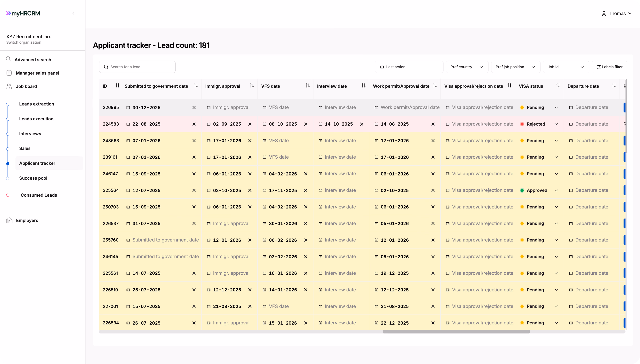This screenshot has width=640, height=364.
Task: Select lead ID 246145 cell
Action: click(x=110, y=257)
